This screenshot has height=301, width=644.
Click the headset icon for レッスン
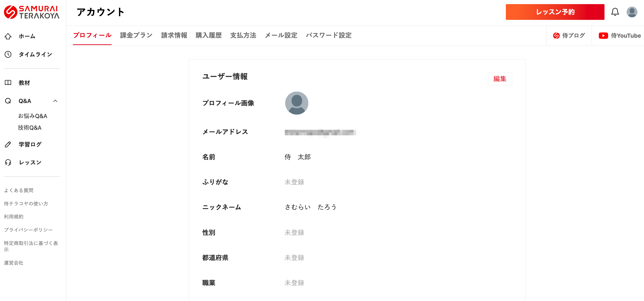click(8, 163)
